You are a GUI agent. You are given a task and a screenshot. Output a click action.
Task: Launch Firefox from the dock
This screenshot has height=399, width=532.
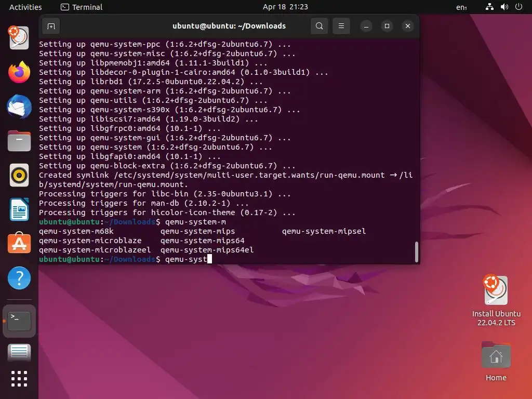[x=19, y=72]
